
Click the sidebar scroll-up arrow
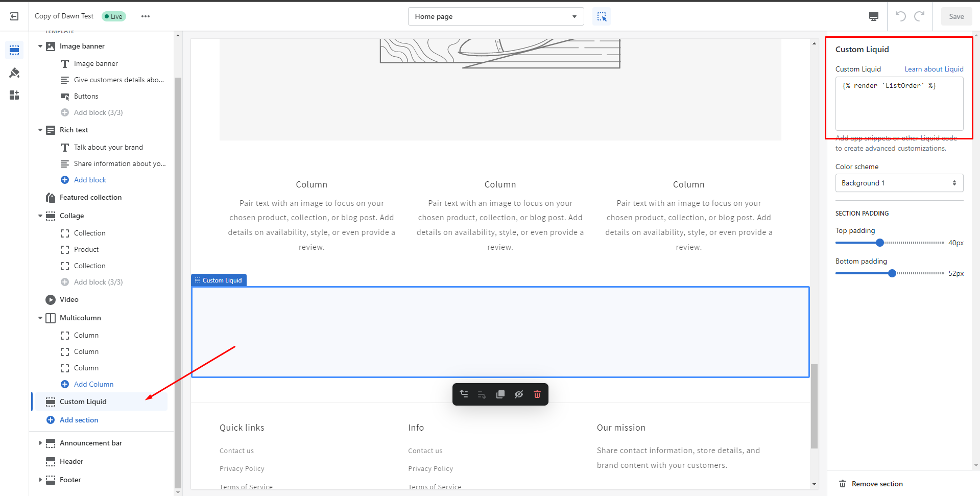(178, 35)
